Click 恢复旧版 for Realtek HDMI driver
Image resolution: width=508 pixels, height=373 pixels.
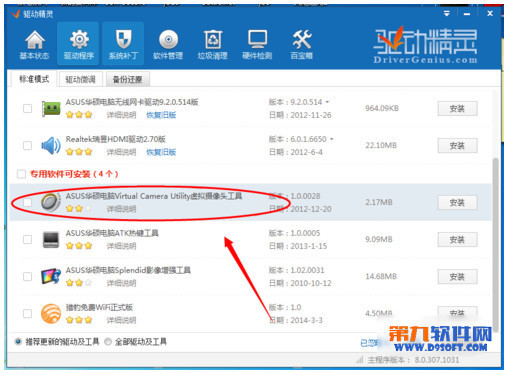click(161, 152)
